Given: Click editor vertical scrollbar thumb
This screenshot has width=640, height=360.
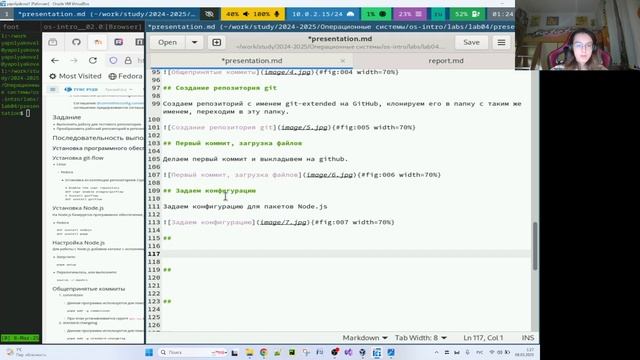Looking at the screenshot, I should click(x=535, y=246).
